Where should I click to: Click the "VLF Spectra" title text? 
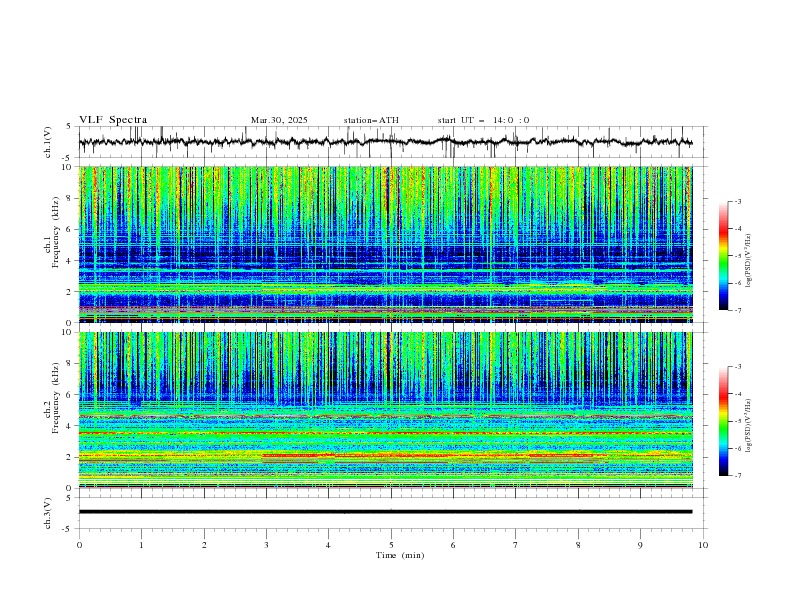pyautogui.click(x=113, y=120)
